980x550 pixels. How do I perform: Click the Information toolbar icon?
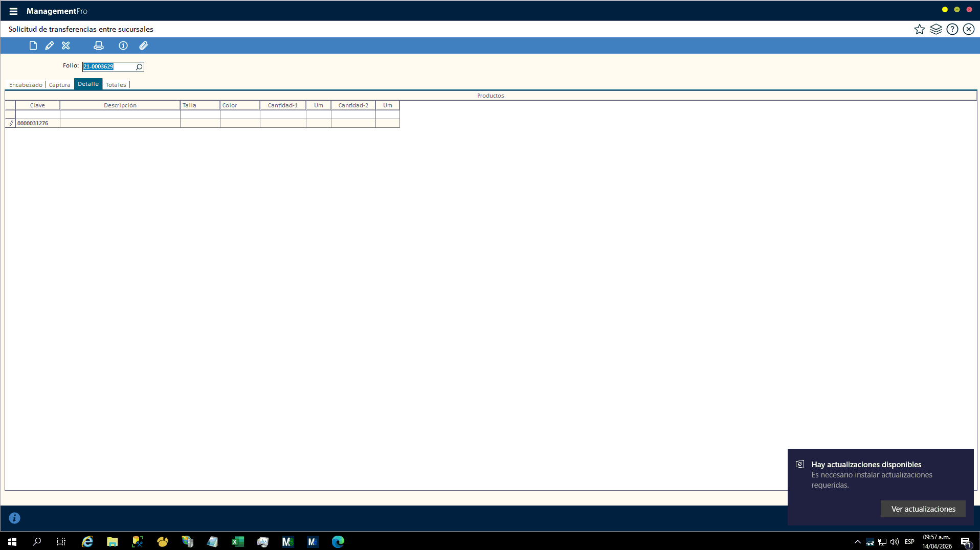pos(123,45)
